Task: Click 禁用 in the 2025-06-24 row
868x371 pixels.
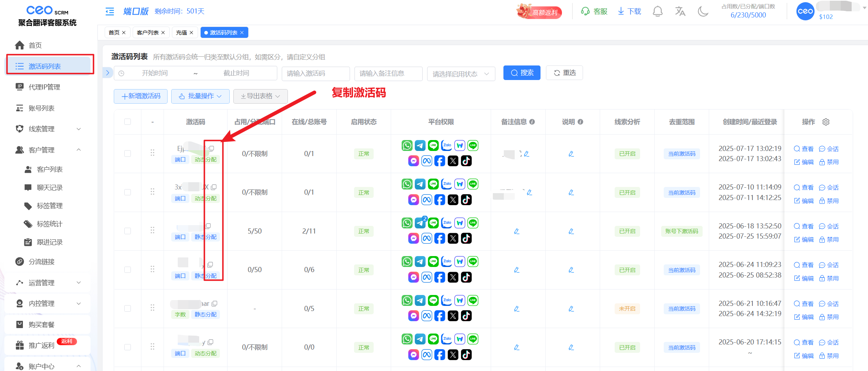Action: point(829,278)
